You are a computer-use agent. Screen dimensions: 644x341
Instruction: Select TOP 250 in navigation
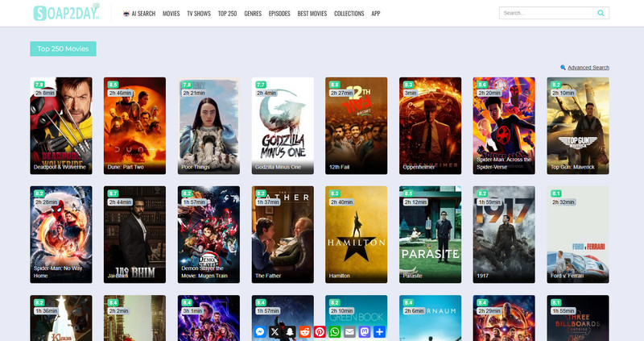(x=227, y=14)
